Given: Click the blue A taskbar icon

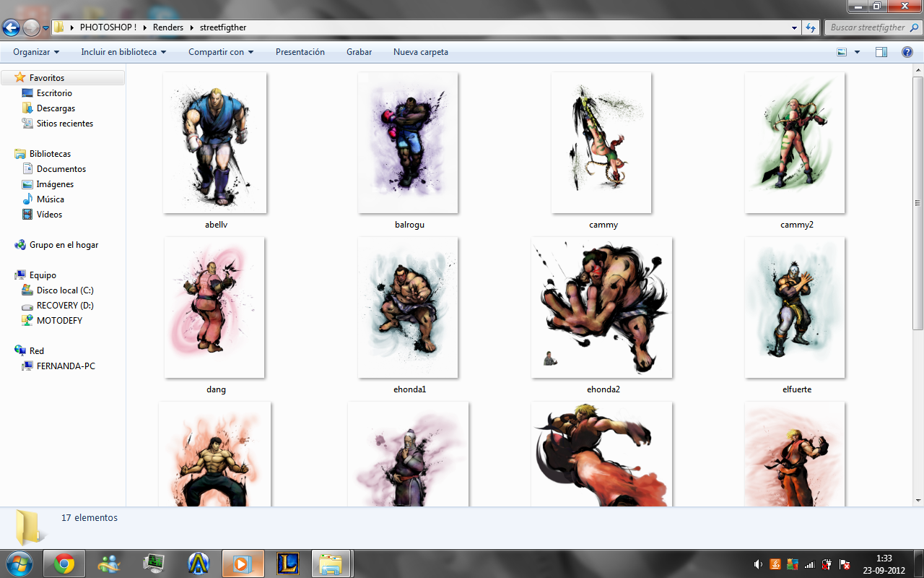Looking at the screenshot, I should tap(198, 564).
